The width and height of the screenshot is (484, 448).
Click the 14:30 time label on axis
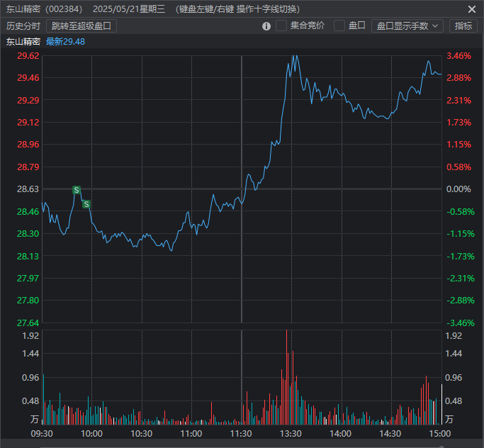[x=390, y=433]
